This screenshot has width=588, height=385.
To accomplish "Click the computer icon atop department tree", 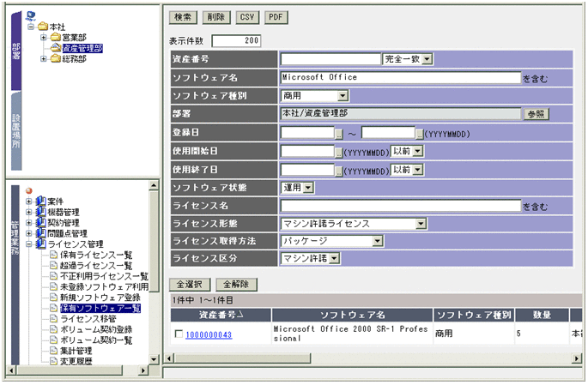I will tap(31, 15).
